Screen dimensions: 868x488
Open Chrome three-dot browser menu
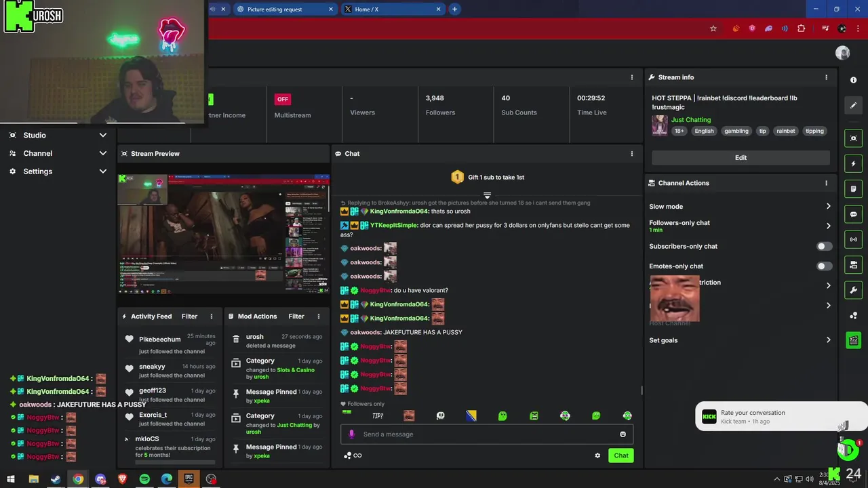[858, 28]
